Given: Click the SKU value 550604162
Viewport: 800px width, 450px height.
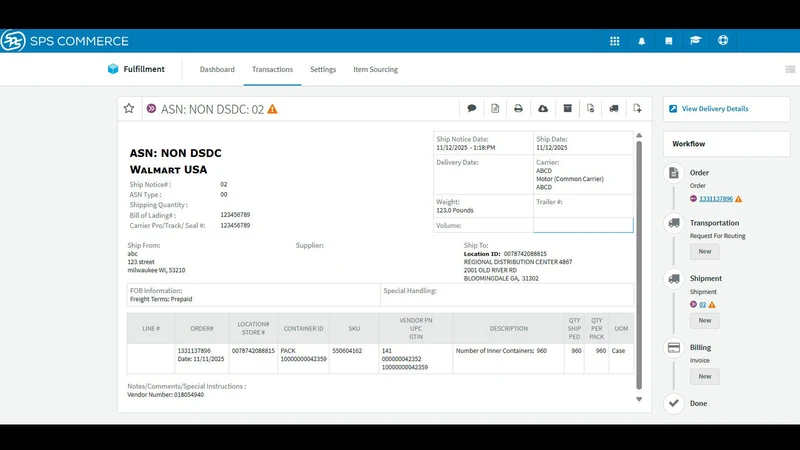Looking at the screenshot, I should point(347,351).
